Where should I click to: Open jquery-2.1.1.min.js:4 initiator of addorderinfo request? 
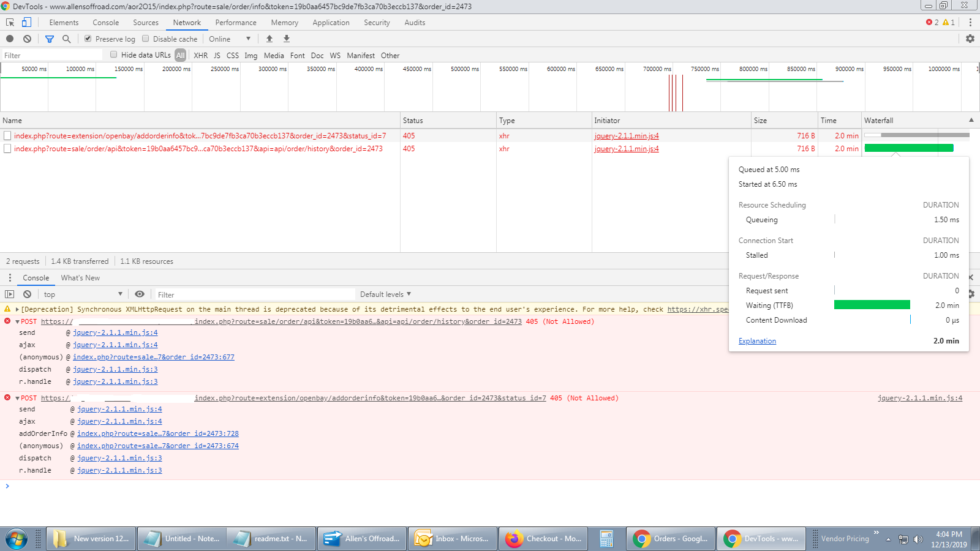[x=627, y=136]
